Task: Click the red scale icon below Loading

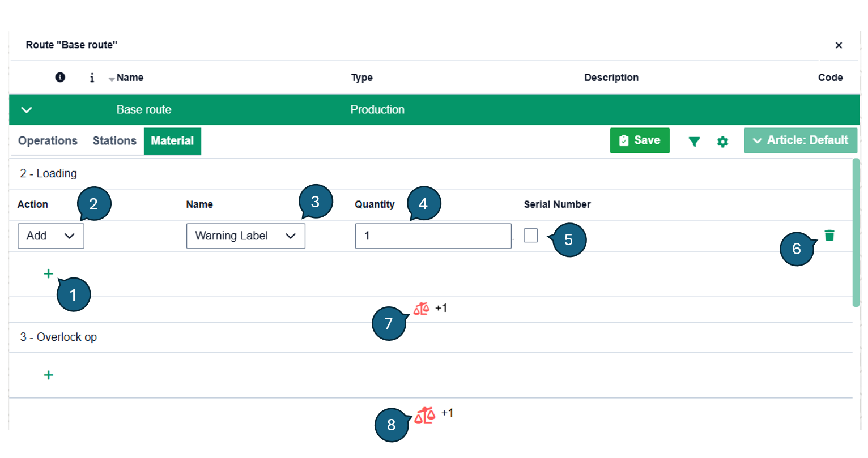Action: tap(422, 309)
